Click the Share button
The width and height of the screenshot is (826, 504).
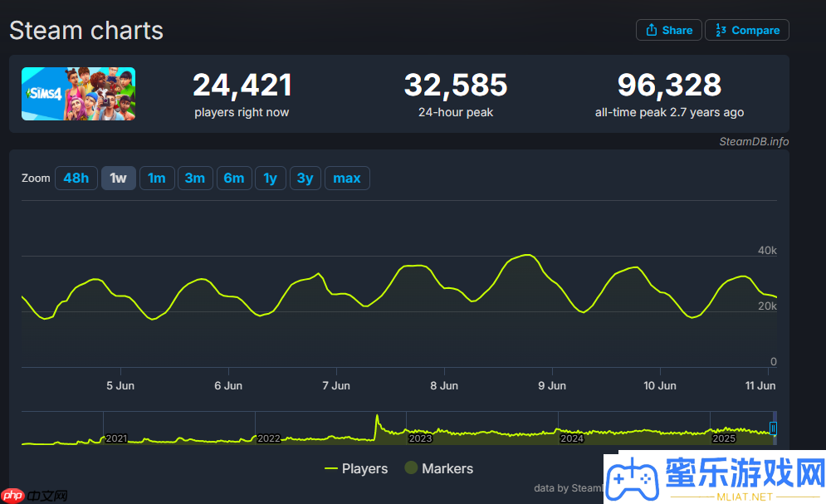tap(669, 30)
